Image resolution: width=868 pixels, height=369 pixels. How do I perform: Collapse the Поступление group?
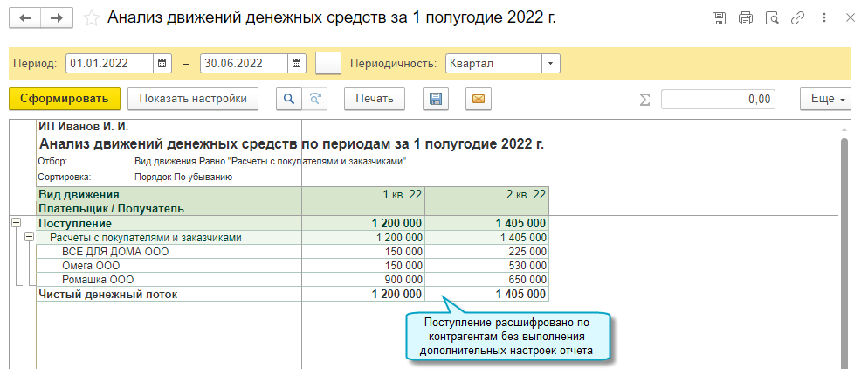(16, 223)
